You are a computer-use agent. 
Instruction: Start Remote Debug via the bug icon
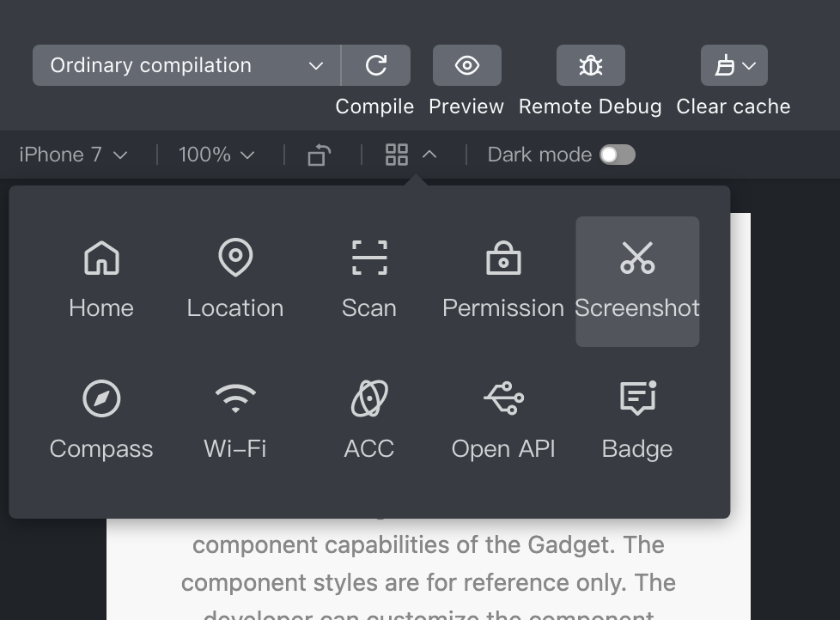point(590,65)
